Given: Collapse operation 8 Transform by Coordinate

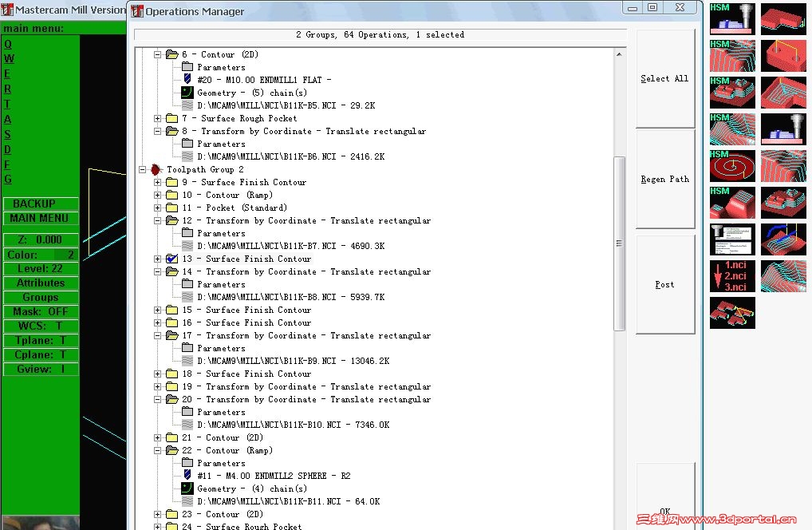Looking at the screenshot, I should tap(157, 131).
